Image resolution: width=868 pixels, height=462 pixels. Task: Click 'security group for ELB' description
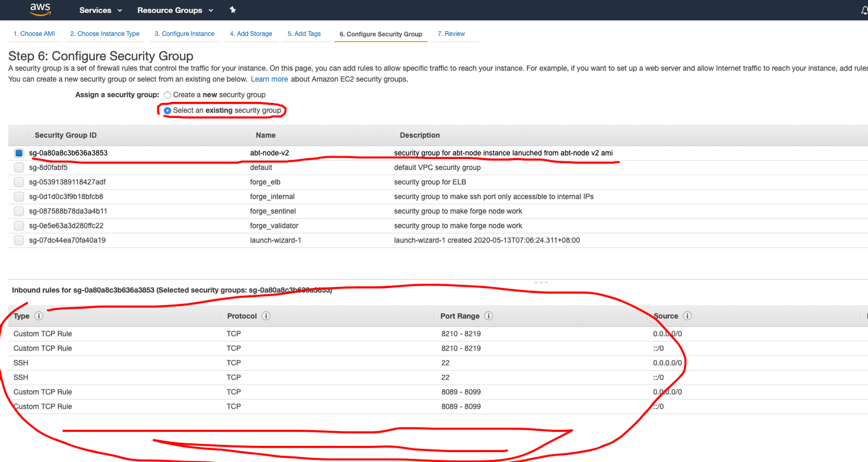pyautogui.click(x=431, y=182)
